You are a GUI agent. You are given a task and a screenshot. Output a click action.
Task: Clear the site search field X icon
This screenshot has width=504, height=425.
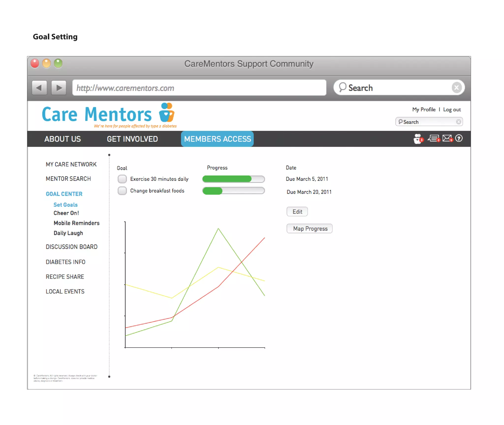458,122
